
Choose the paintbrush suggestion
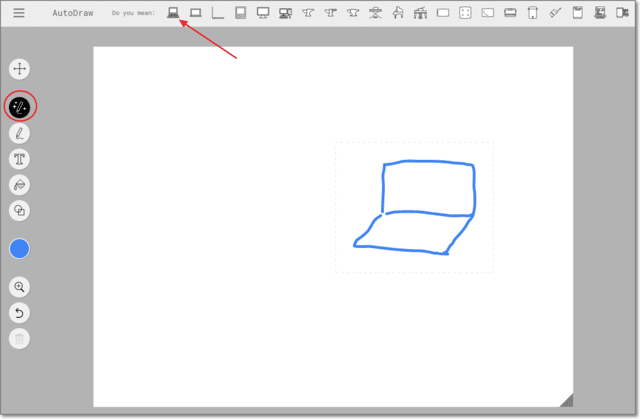(555, 13)
